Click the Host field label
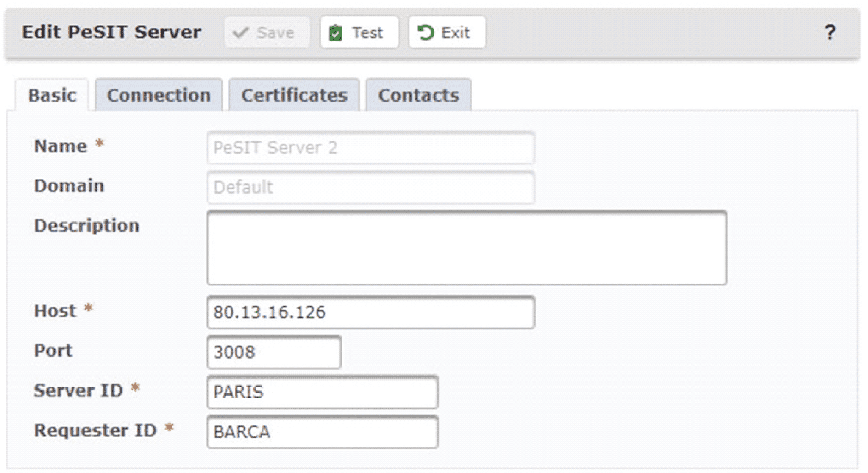The height and width of the screenshot is (473, 868). pos(55,311)
